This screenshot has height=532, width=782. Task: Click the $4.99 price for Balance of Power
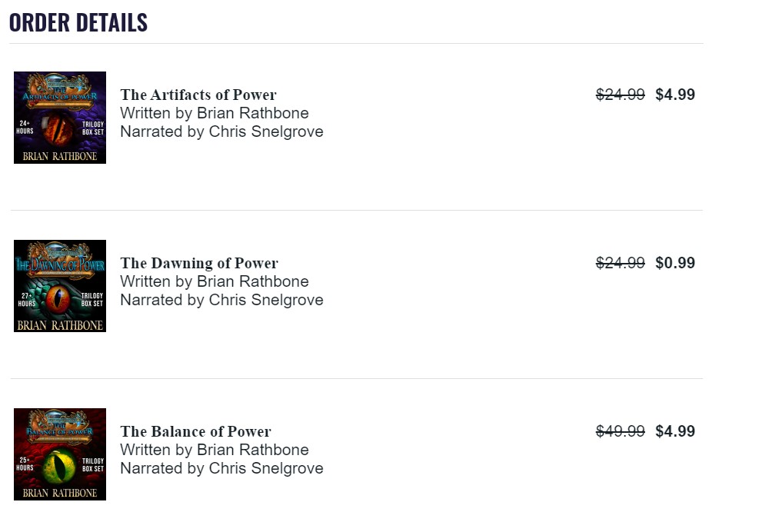[x=675, y=431]
